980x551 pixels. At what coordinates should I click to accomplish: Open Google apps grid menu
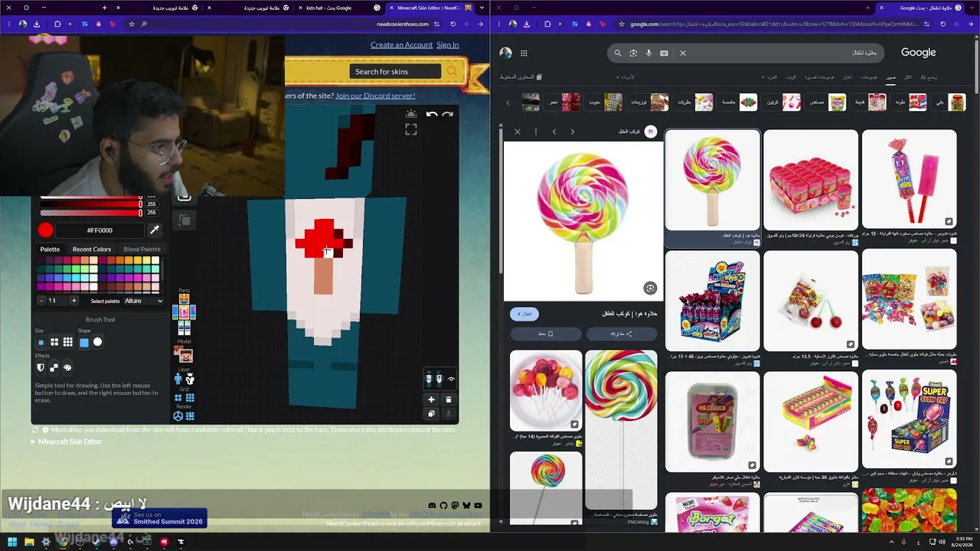coord(524,53)
